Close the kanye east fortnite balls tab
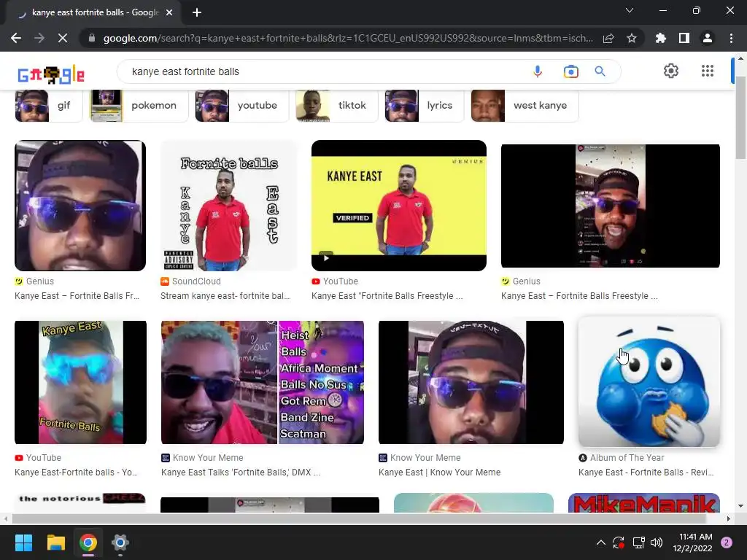The image size is (747, 560). [169, 12]
